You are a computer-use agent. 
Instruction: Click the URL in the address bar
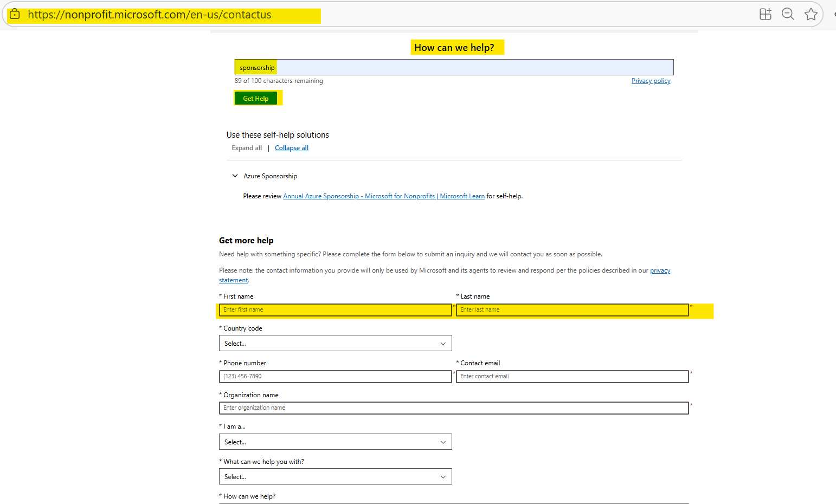pos(149,15)
